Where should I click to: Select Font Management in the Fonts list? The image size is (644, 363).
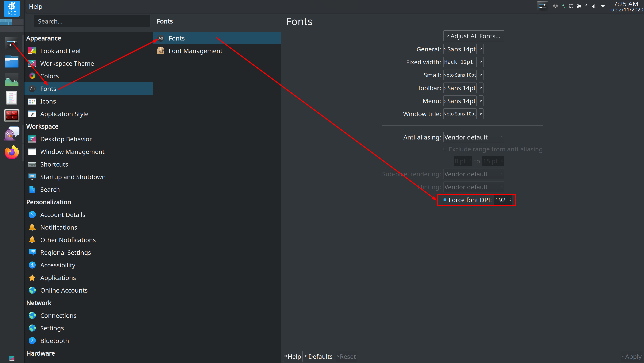[x=195, y=51]
